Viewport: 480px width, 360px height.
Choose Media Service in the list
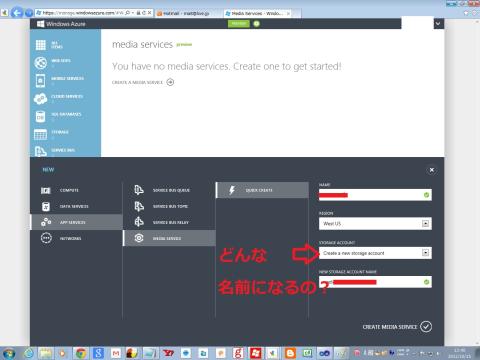tap(169, 238)
